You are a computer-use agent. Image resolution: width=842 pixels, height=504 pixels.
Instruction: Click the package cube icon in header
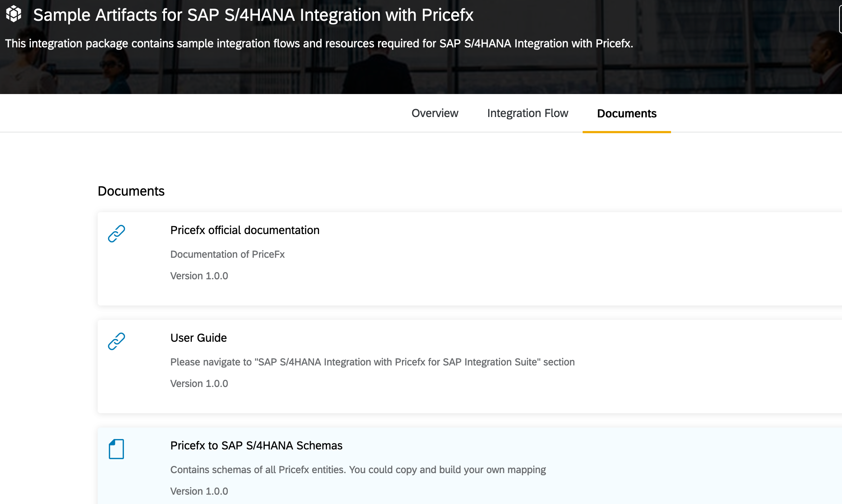point(14,14)
